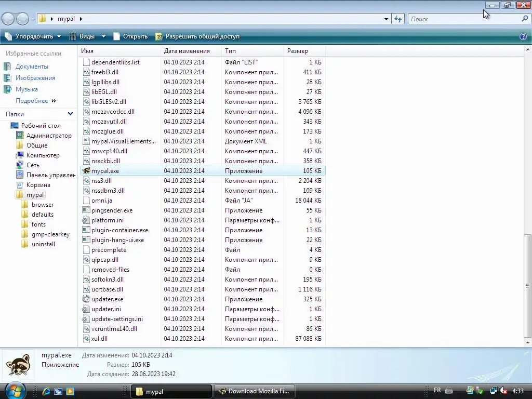Click the Администратор user folder icon
This screenshot has width=532, height=399.
pos(19,136)
